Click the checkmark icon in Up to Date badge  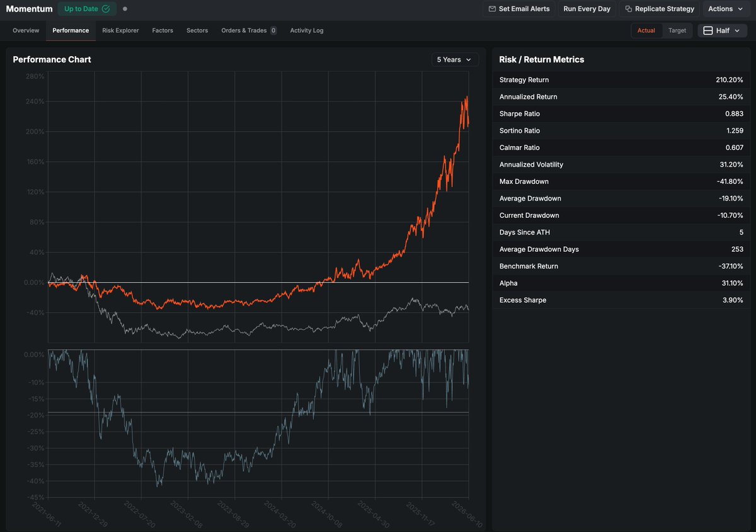105,9
